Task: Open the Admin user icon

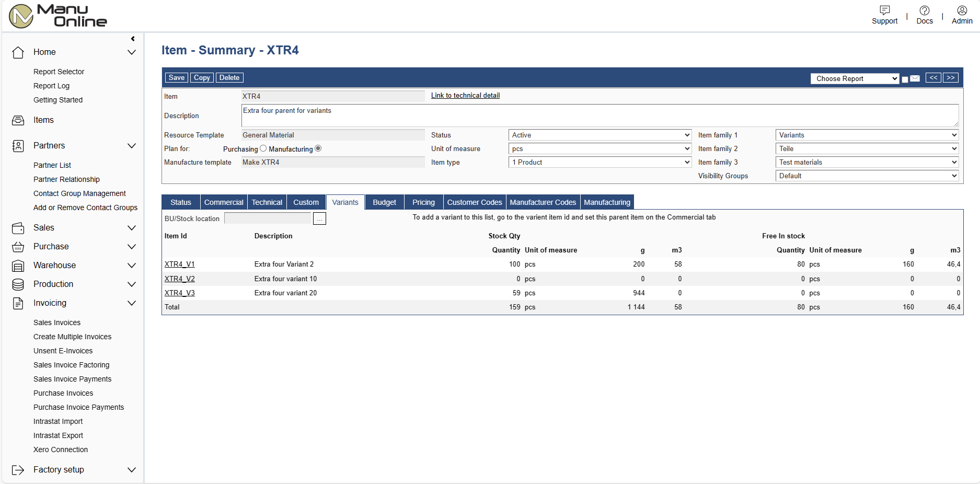Action: (x=962, y=10)
